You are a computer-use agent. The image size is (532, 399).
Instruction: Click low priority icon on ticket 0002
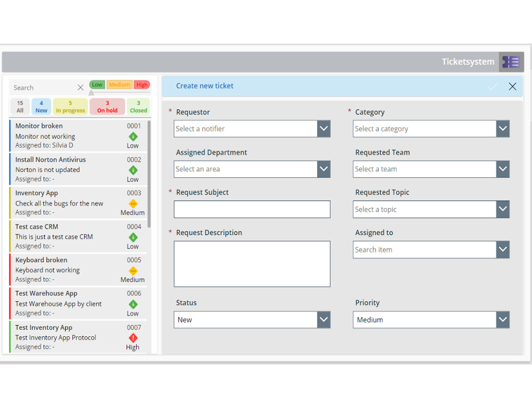[133, 170]
